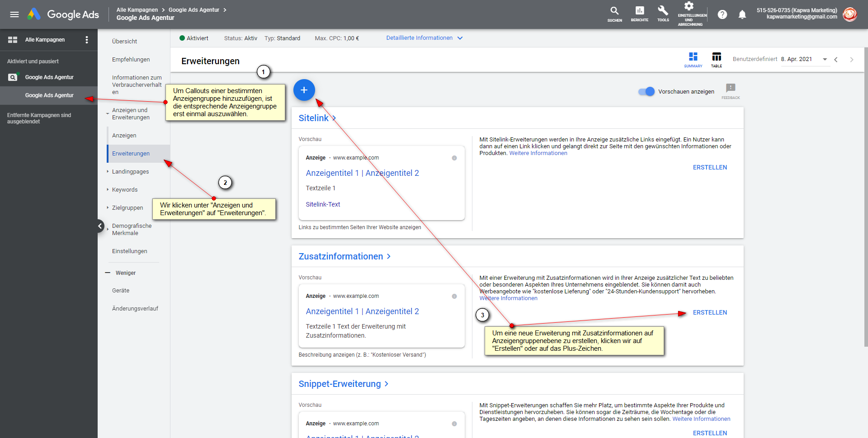Click the Sitelink-Text link in the preview

323,204
